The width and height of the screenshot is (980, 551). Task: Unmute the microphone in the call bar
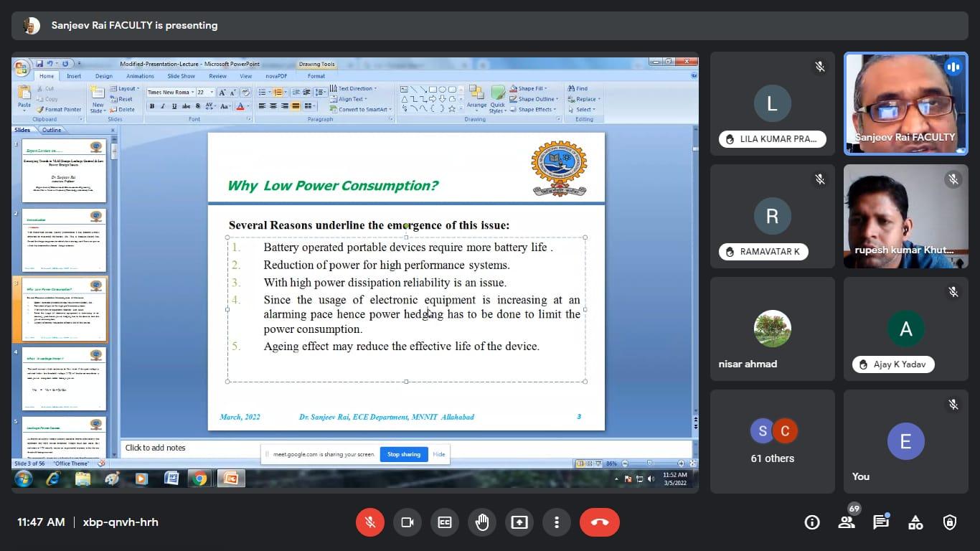tap(370, 522)
